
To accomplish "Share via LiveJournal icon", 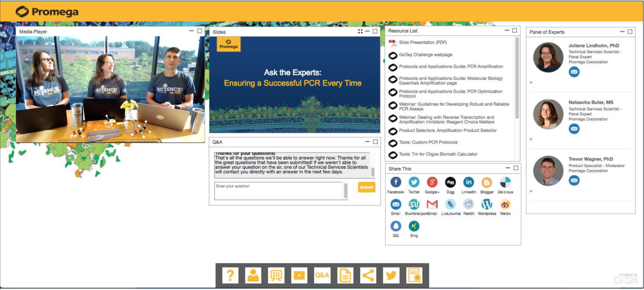I will 450,204.
